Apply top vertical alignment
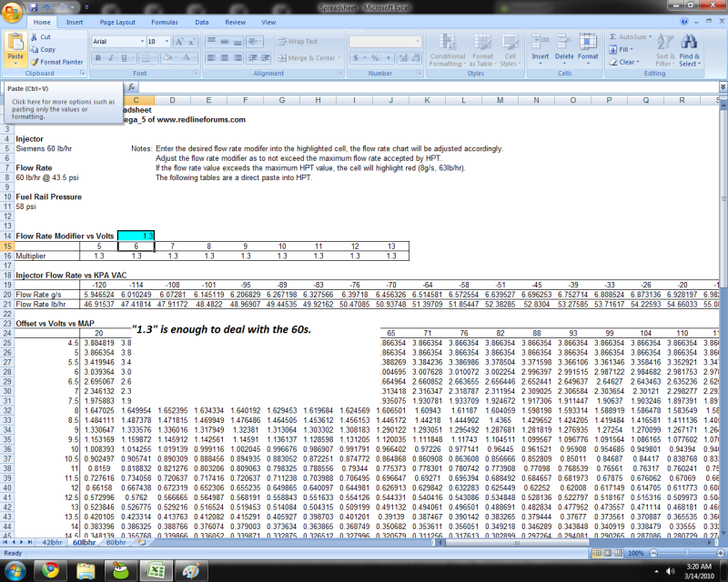The width and height of the screenshot is (728, 582). 211,41
